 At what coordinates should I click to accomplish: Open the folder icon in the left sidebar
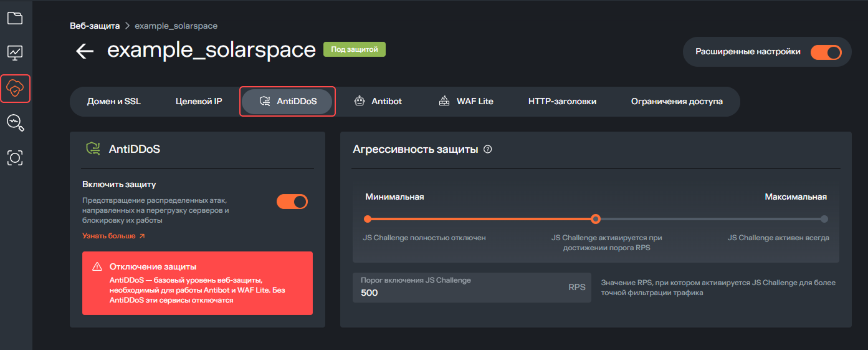15,18
